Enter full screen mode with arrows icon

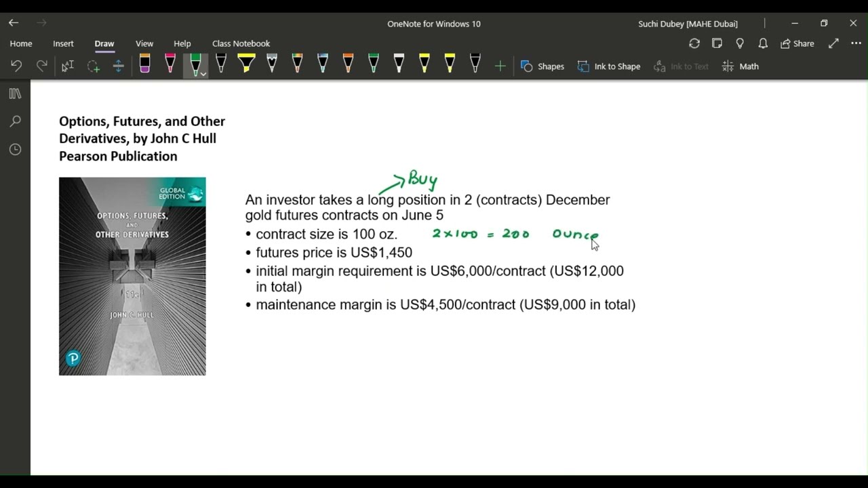pyautogui.click(x=833, y=43)
